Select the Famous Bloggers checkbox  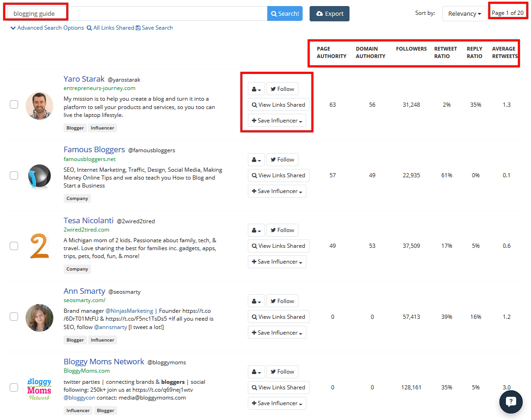(x=14, y=175)
